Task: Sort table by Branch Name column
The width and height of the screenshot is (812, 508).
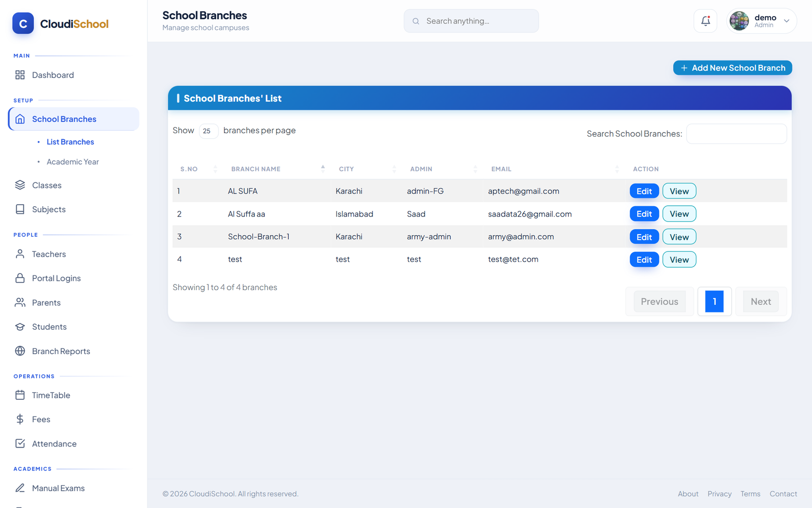Action: [277, 169]
